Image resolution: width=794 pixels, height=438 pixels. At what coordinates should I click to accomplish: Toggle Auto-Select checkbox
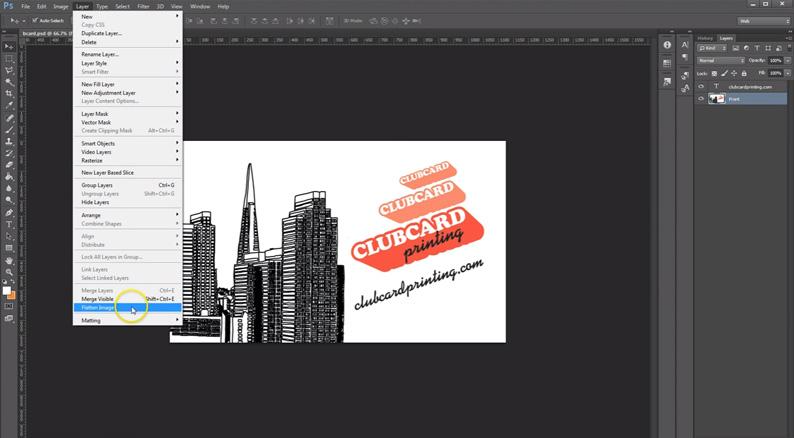(x=35, y=21)
